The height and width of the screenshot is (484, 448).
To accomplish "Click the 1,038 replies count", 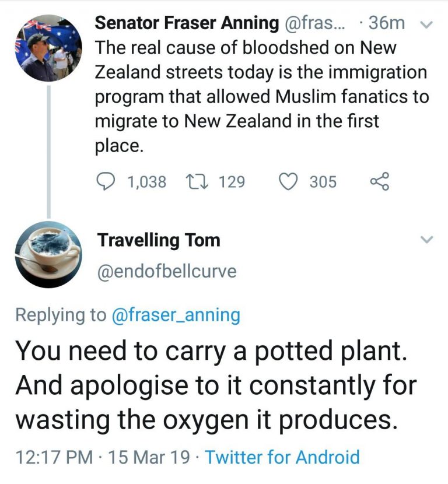I will [146, 182].
